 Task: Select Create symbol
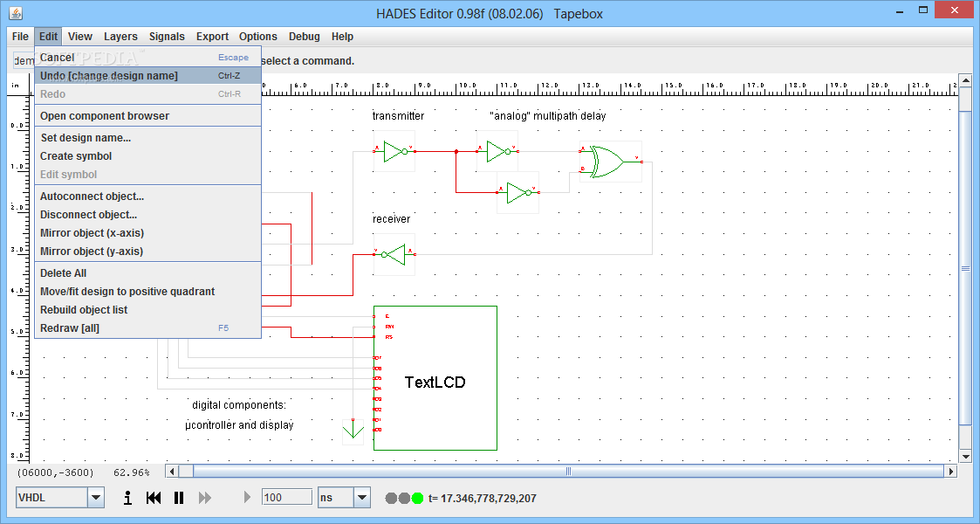[147, 155]
